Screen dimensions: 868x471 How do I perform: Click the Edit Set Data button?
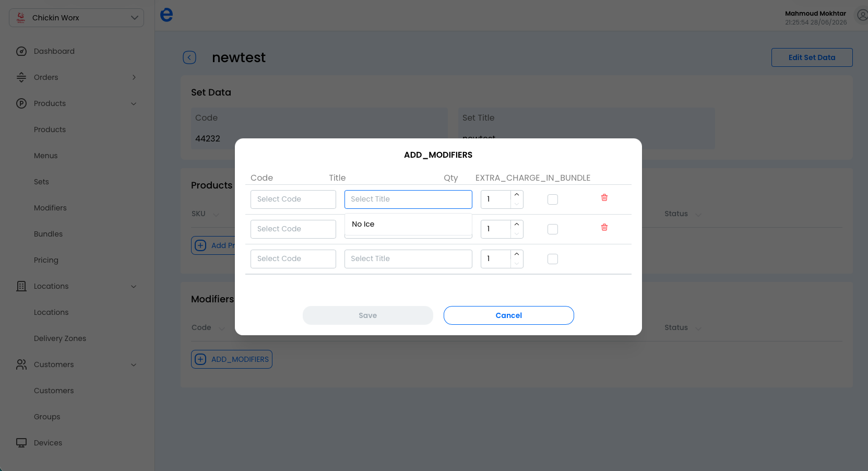812,57
